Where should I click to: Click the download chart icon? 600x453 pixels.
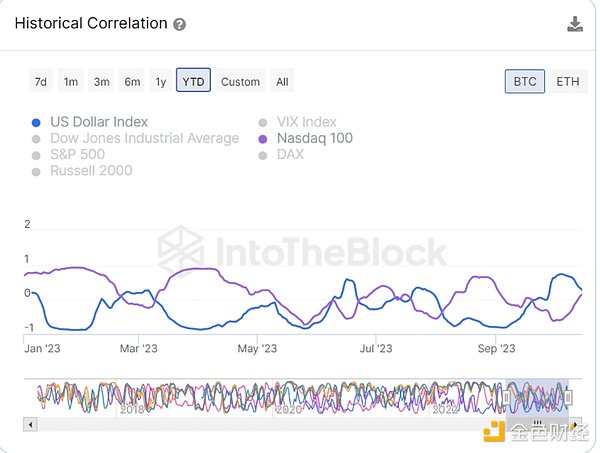point(575,24)
